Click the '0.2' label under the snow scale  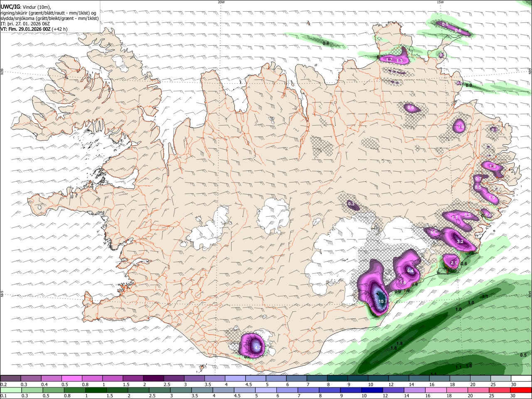[x=3, y=384]
